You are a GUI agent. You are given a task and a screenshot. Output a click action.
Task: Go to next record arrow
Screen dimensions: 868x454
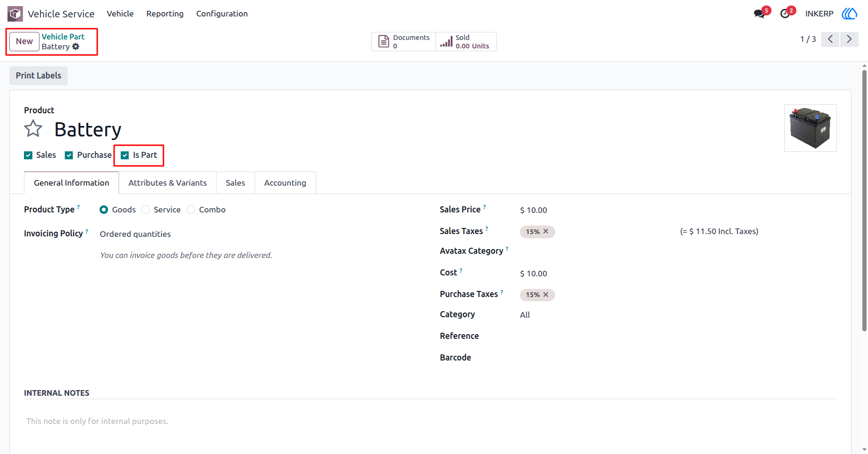(x=849, y=39)
